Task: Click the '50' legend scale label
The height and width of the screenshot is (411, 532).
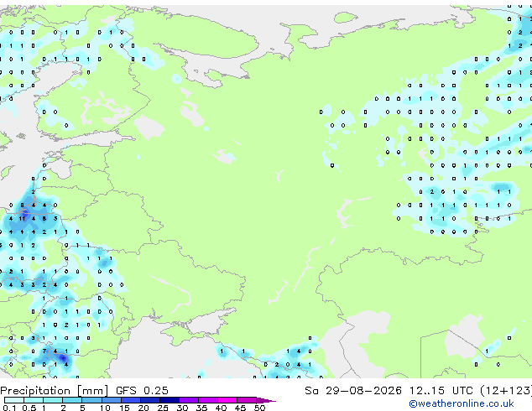Action: coord(259,408)
